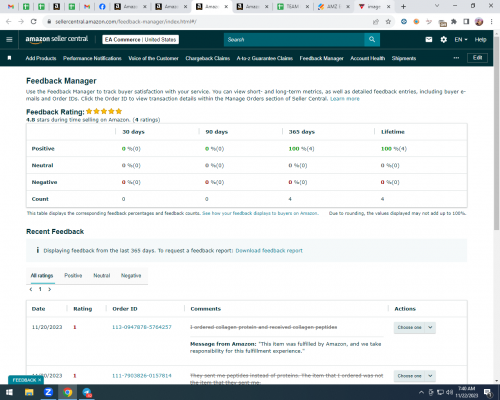Viewport: 500px width, 400px height.
Task: Click the EA Commerce United States account switcher
Action: [140, 39]
